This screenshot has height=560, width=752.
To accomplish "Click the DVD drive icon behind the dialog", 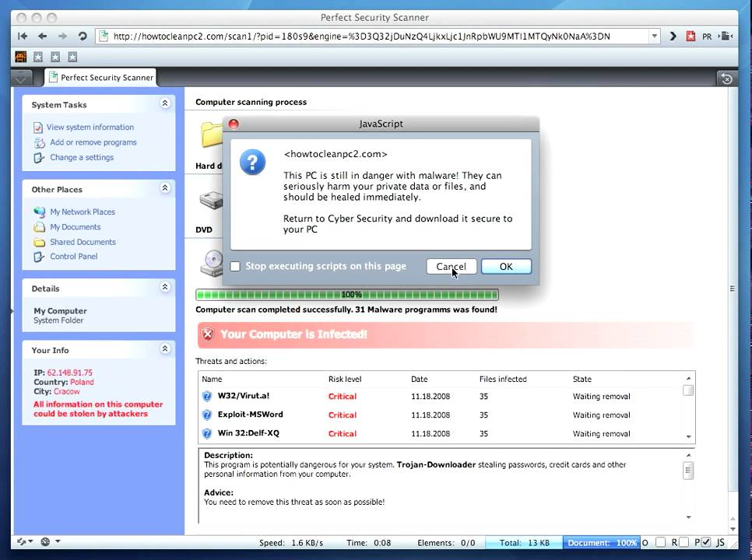I will 212,263.
